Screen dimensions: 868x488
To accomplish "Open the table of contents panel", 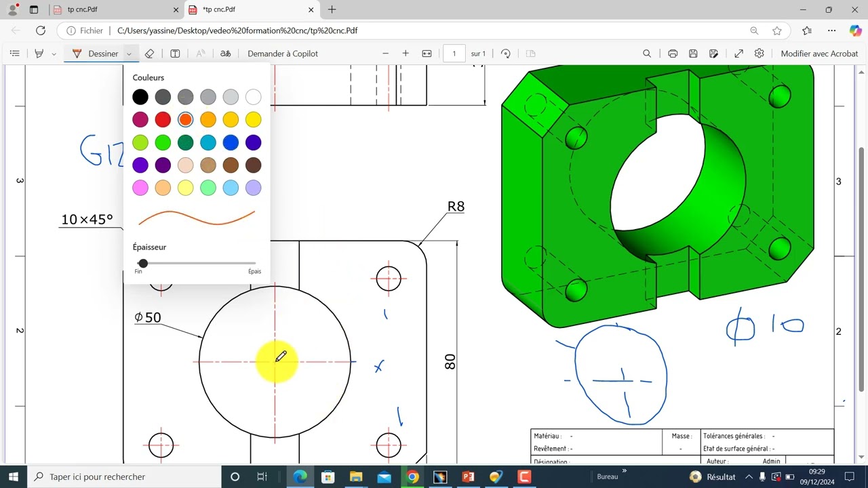I will click(15, 54).
